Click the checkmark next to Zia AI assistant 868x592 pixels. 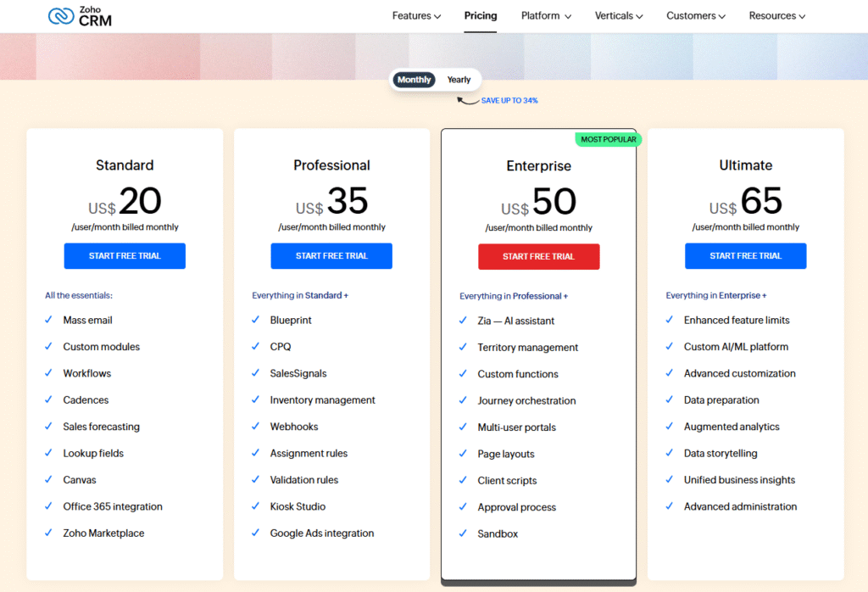(x=463, y=320)
